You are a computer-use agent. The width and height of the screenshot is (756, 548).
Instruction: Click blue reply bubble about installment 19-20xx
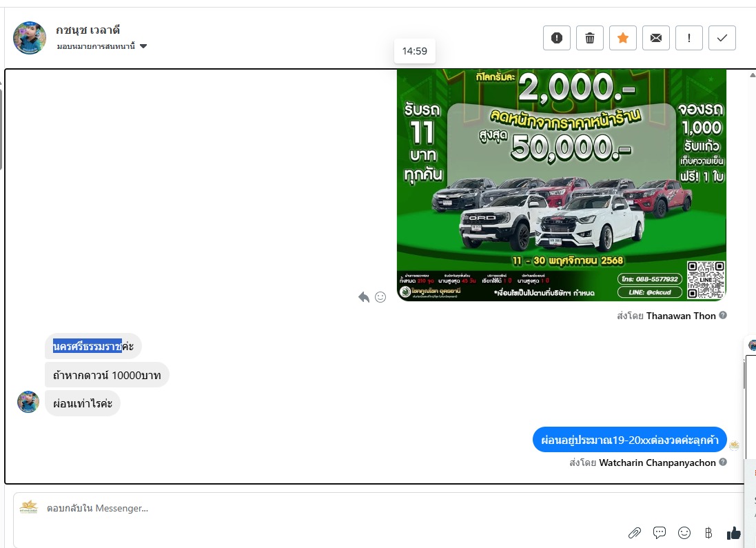tap(630, 440)
